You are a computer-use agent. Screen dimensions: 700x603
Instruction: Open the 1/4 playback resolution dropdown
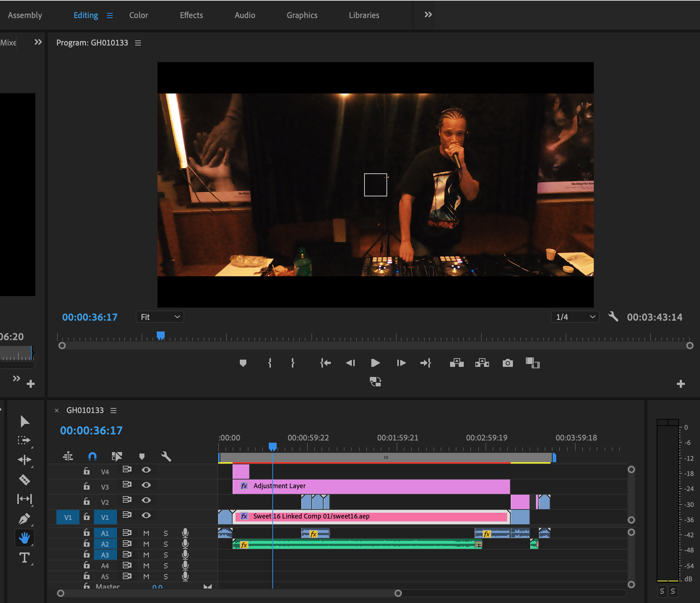click(x=575, y=317)
